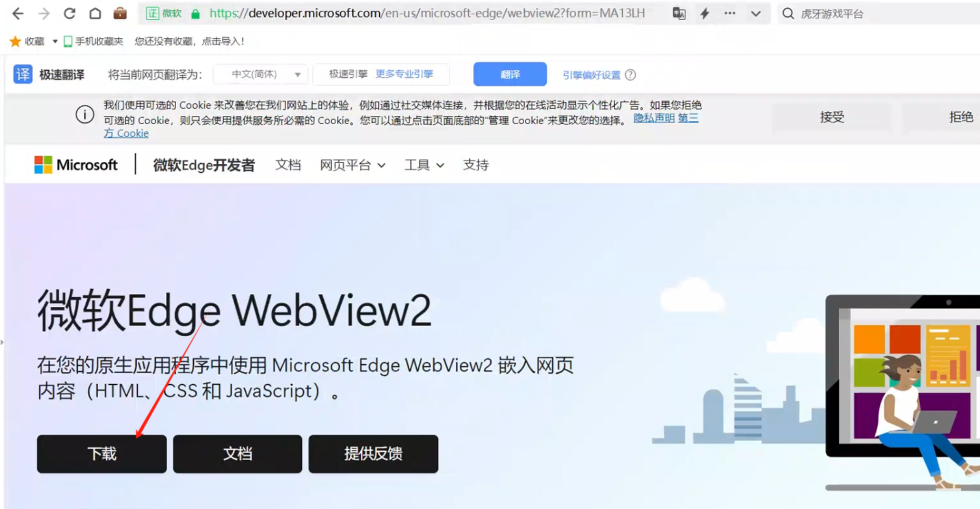Viewport: 980px width, 509px height.
Task: Click the search magnifier icon
Action: 789,14
